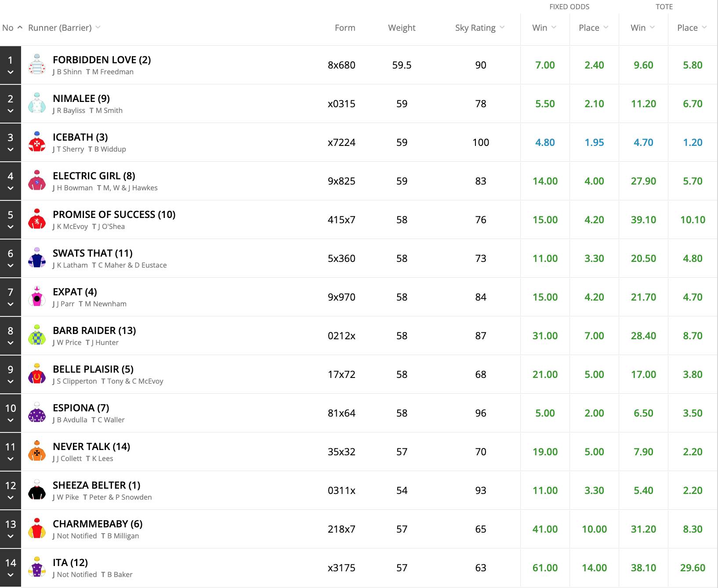
Task: Select Promise Of Success tote place 10.10
Action: point(693,220)
